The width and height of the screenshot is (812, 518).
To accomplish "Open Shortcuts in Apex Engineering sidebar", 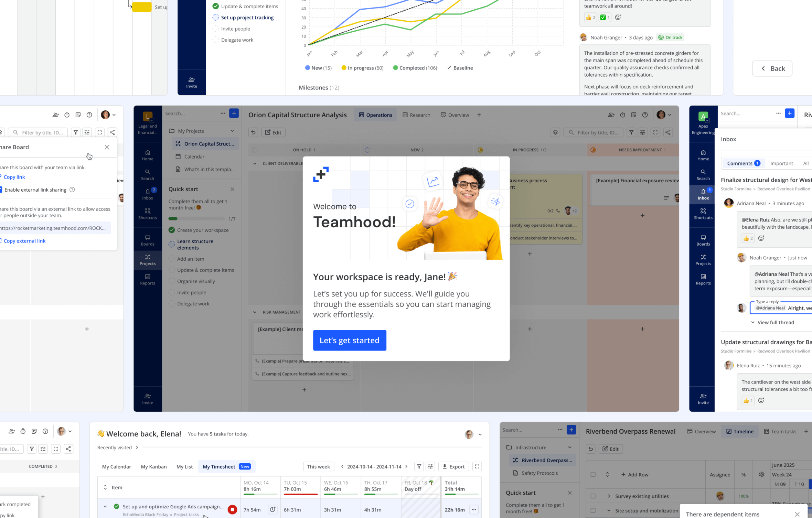I will (x=703, y=214).
